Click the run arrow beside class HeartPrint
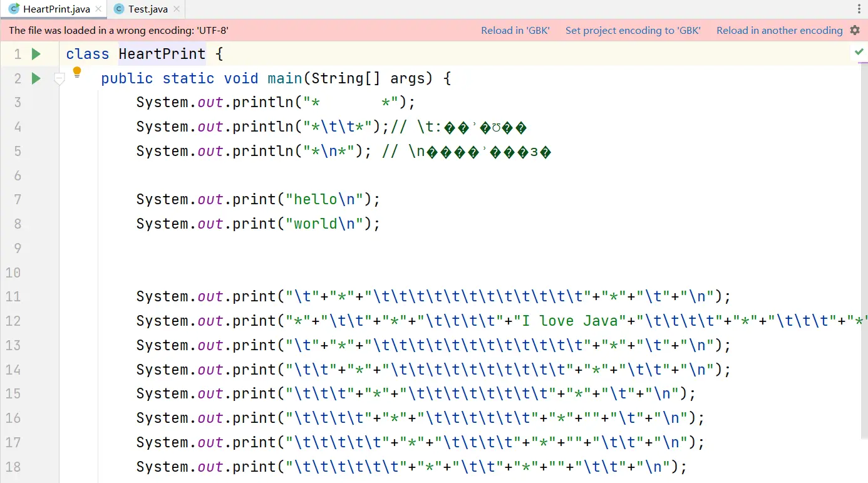 tap(36, 54)
